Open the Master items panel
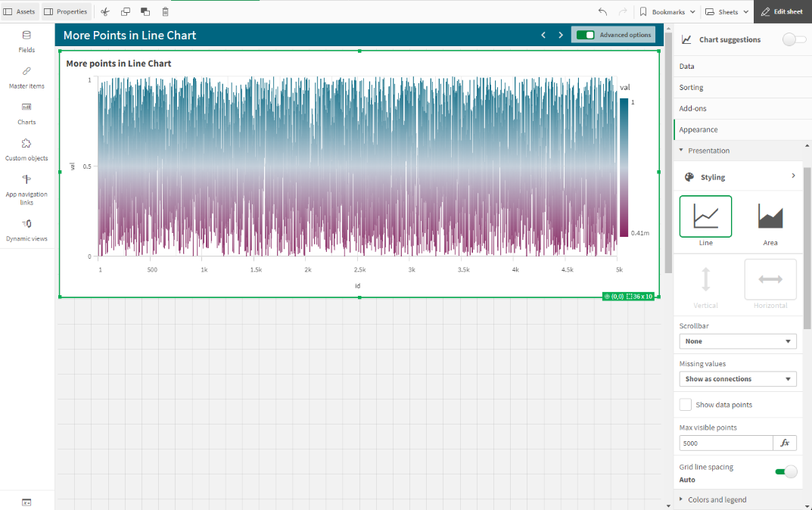The height and width of the screenshot is (510, 812). [26, 77]
